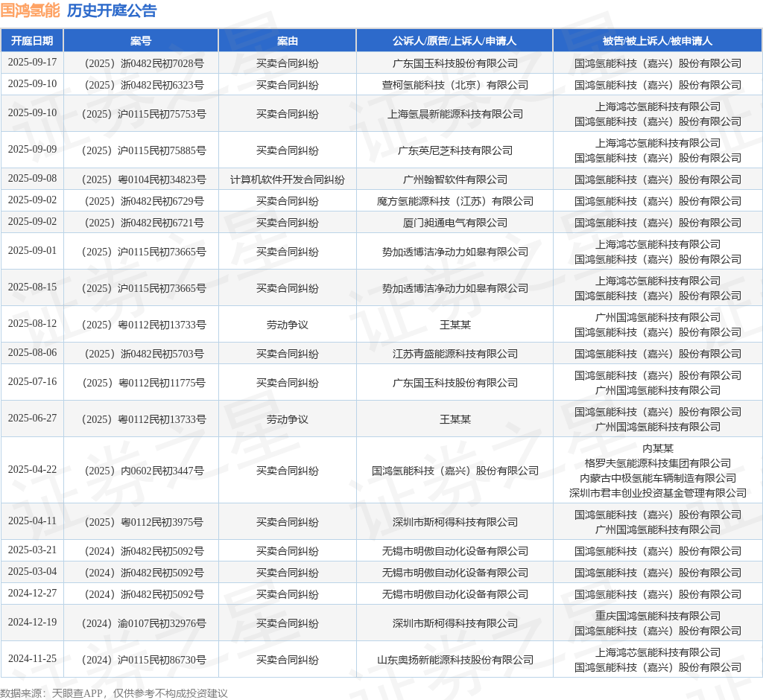Select the 历史开庭公告 heading

pos(112,10)
